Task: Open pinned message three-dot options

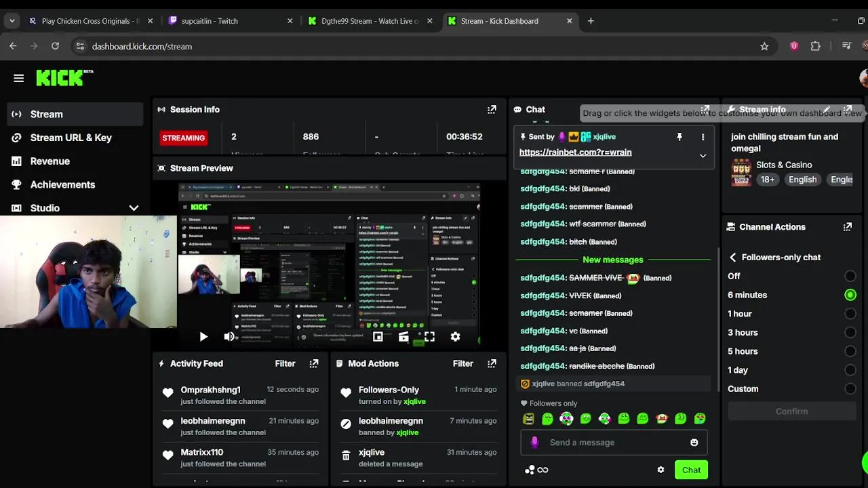Action: click(x=703, y=137)
